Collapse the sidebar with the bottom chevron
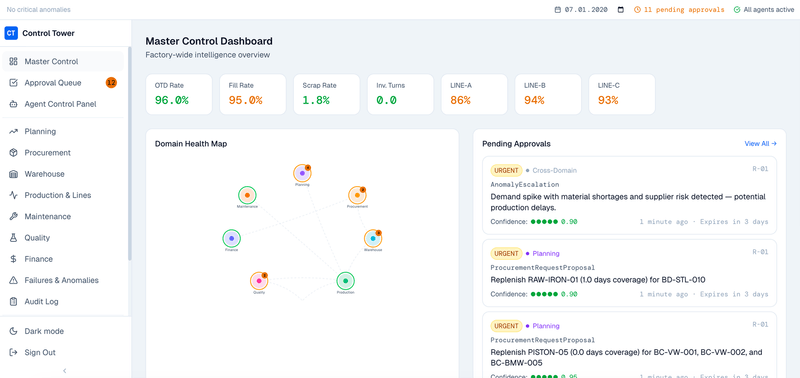Screen dimensions: 800x378 coord(65,371)
